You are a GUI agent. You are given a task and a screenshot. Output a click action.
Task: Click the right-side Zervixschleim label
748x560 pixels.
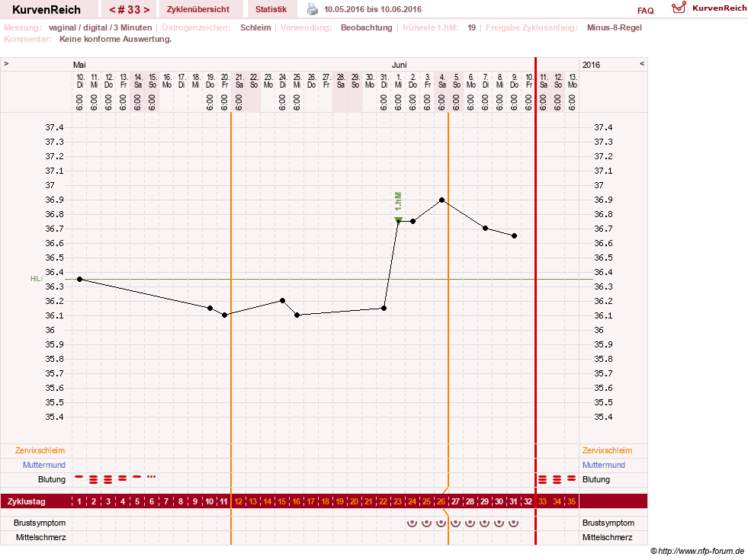[607, 450]
